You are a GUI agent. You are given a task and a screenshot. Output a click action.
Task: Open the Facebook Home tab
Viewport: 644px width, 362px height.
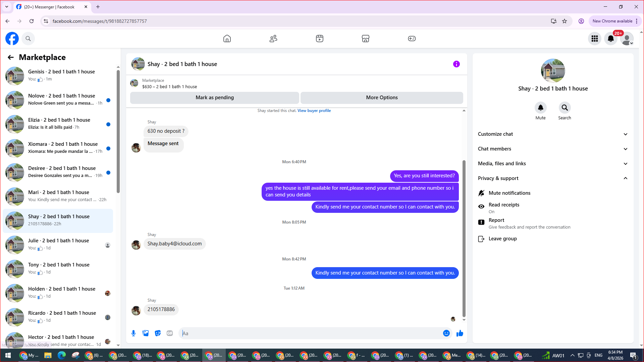227,39
